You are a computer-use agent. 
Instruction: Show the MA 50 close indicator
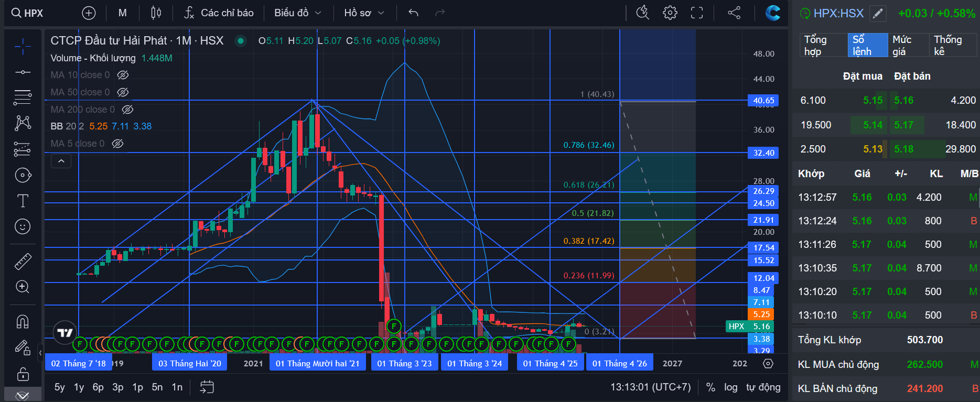click(x=123, y=92)
